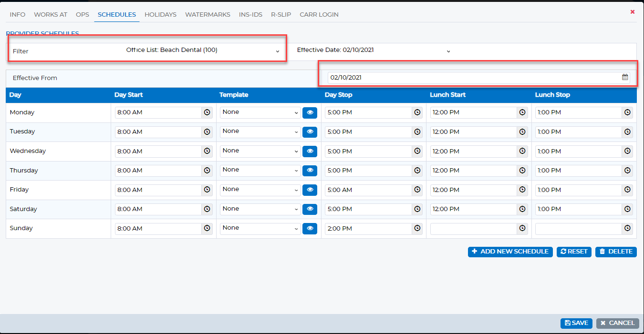Open clock icon for Sunday Day Stop
The height and width of the screenshot is (334, 644).
pos(417,229)
